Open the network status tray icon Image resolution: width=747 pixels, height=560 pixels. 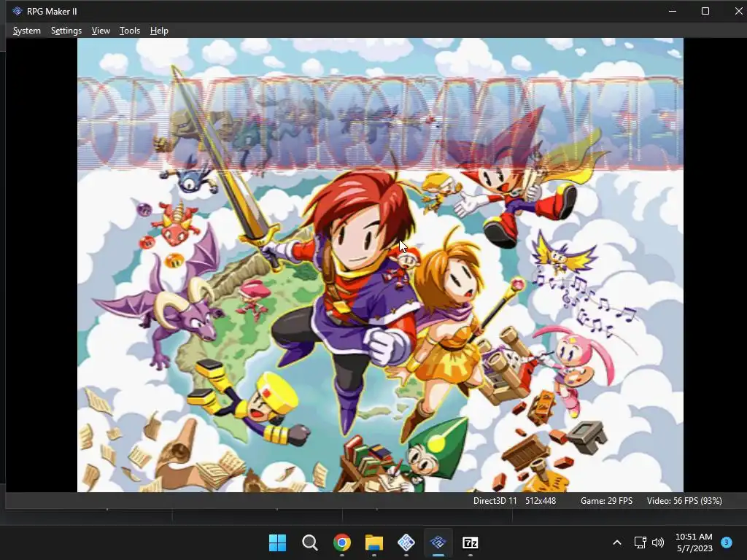click(640, 542)
